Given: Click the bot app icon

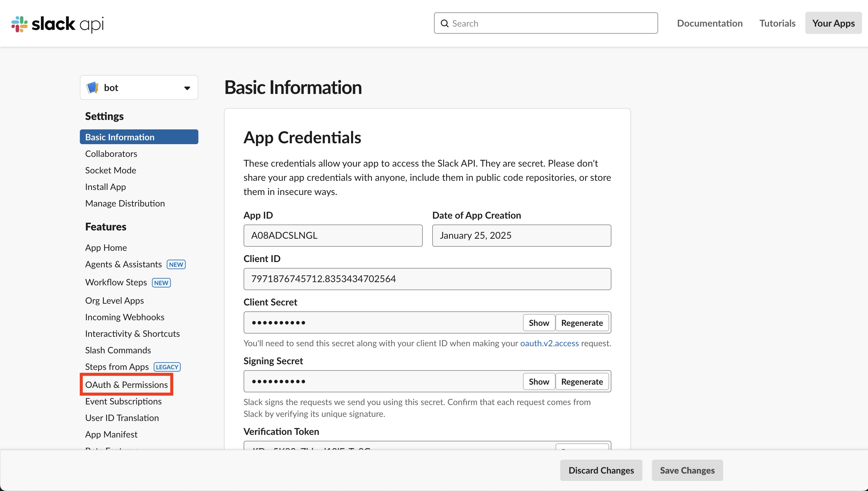Looking at the screenshot, I should coord(92,88).
